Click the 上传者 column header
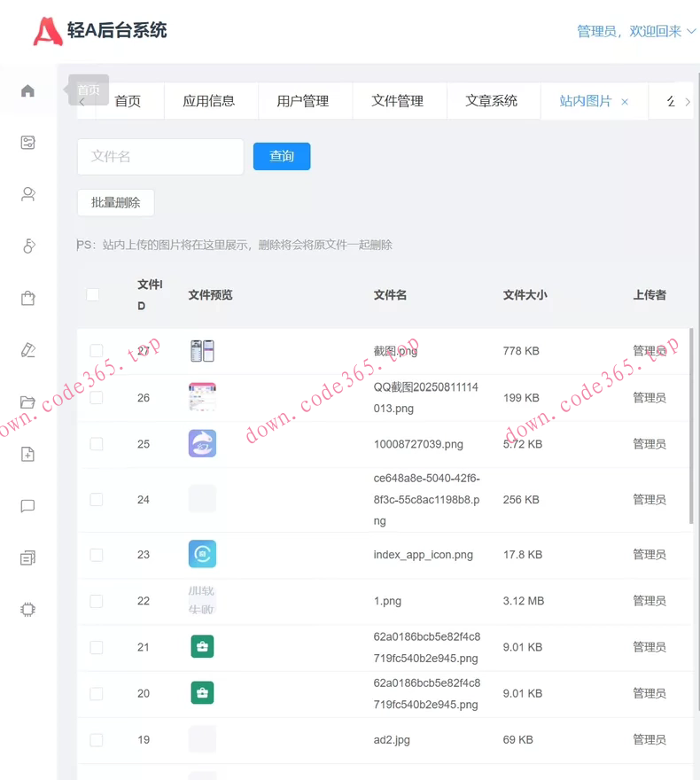Screen dimensions: 700x780 pos(649,295)
